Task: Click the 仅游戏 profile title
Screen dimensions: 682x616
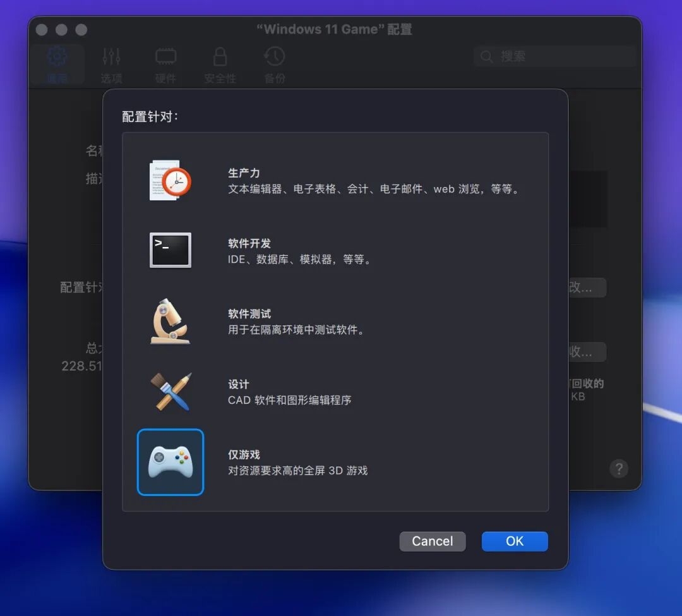Action: pyautogui.click(x=244, y=455)
